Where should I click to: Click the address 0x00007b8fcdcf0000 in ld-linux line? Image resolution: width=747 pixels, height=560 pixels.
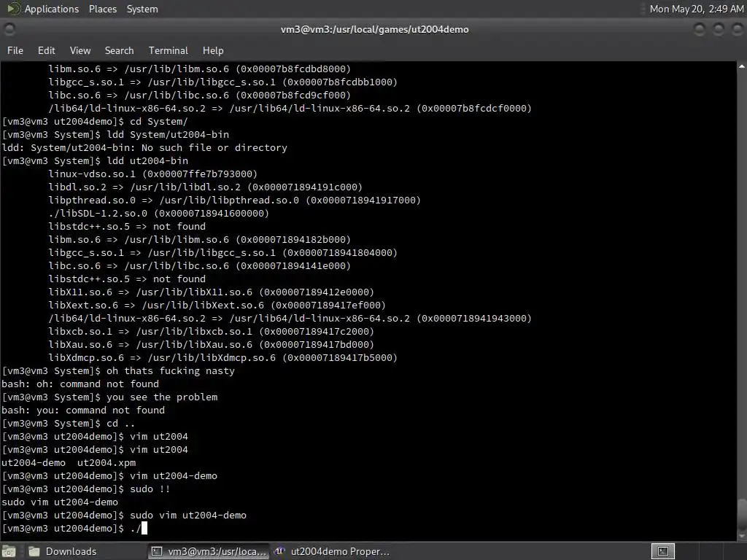click(473, 108)
